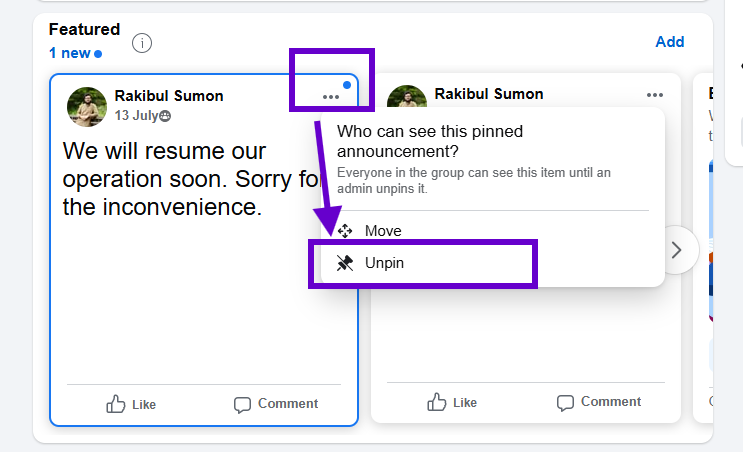This screenshot has height=452, width=743.
Task: Open Rakibul Sumon's profile picture on first post
Action: pyautogui.click(x=87, y=107)
